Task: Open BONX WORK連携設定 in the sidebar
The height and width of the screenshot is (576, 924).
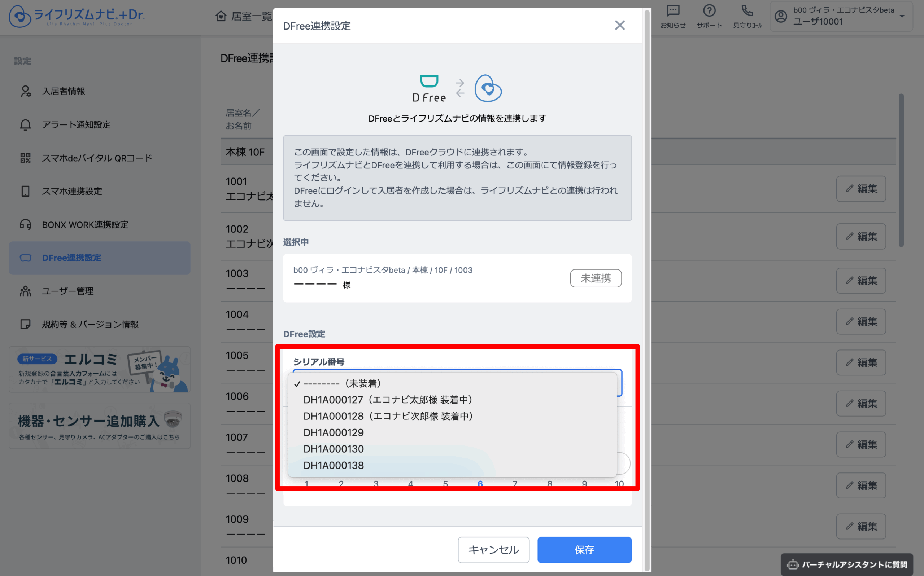Action: 100,224
